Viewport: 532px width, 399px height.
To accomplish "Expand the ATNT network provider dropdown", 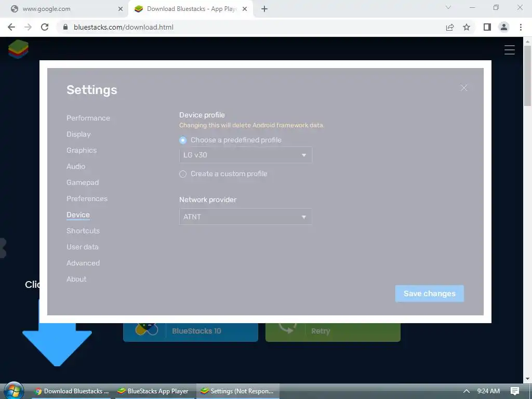I will [246, 217].
